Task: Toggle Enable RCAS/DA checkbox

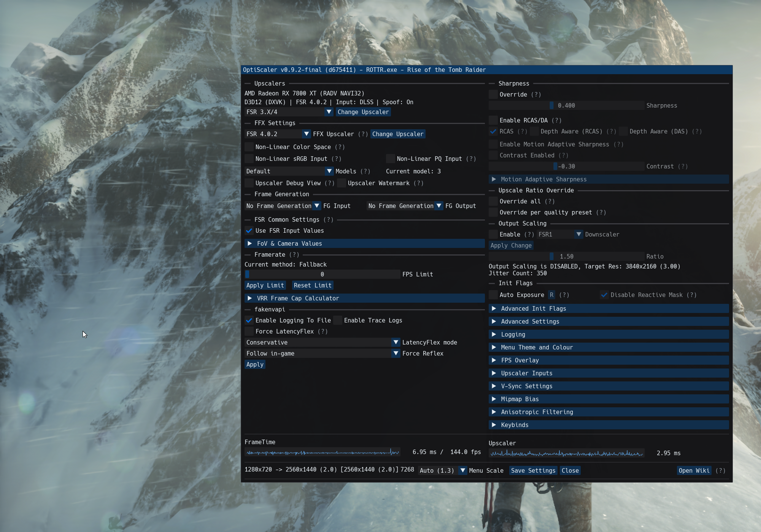Action: pos(493,120)
